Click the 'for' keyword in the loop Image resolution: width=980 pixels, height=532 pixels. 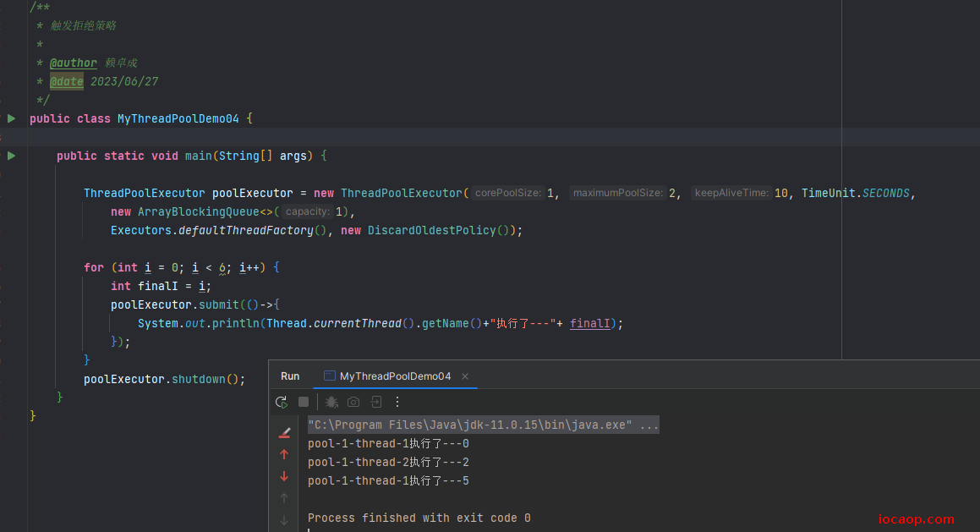pos(94,267)
